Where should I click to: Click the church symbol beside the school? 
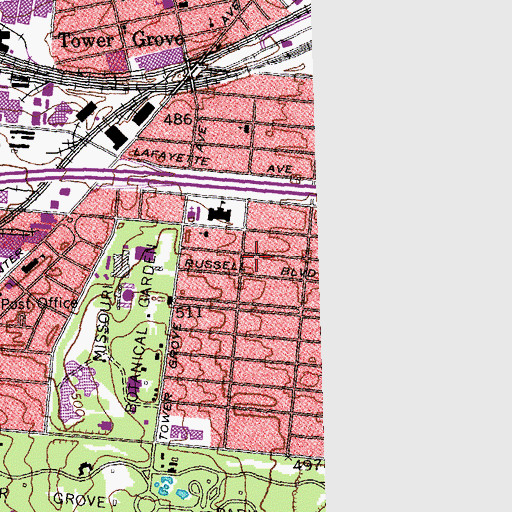pos(192,214)
